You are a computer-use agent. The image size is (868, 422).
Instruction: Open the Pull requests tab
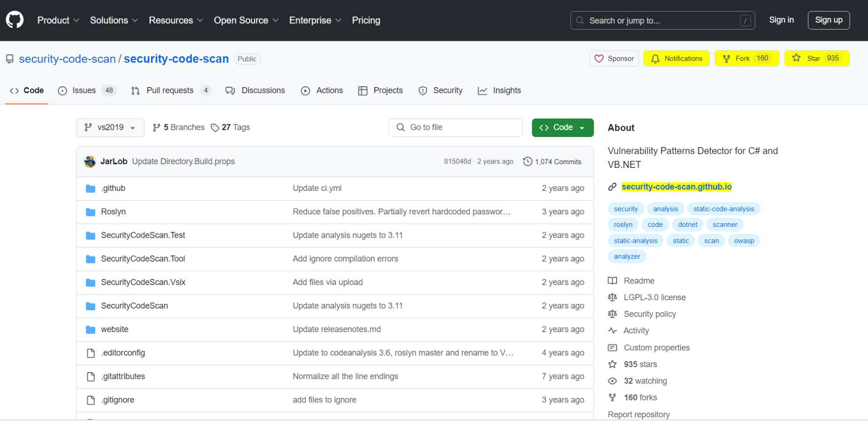tap(169, 90)
